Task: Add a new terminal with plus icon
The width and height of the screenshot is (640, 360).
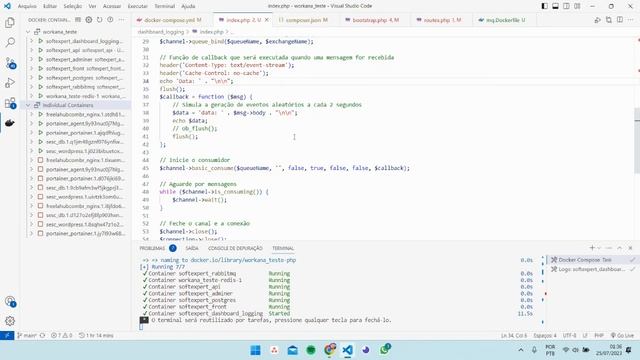Action: pos(592,248)
